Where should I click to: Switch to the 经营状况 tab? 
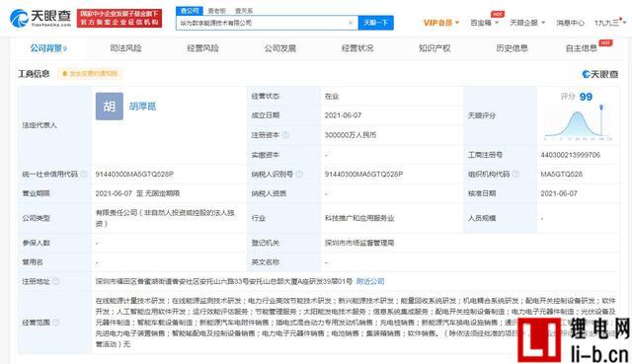click(x=357, y=48)
